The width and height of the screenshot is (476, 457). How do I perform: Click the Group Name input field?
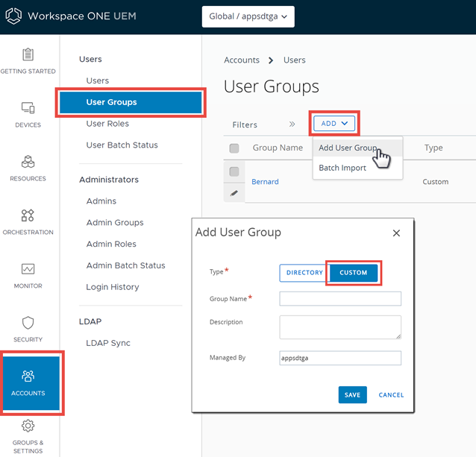pyautogui.click(x=340, y=299)
